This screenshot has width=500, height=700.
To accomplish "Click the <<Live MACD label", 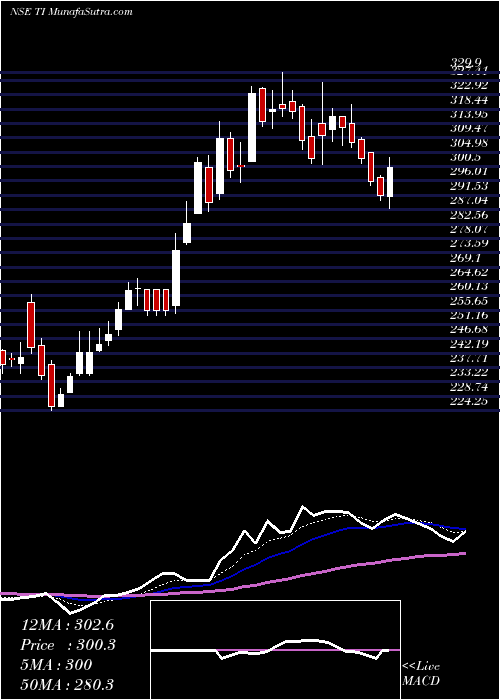I will (x=421, y=674).
